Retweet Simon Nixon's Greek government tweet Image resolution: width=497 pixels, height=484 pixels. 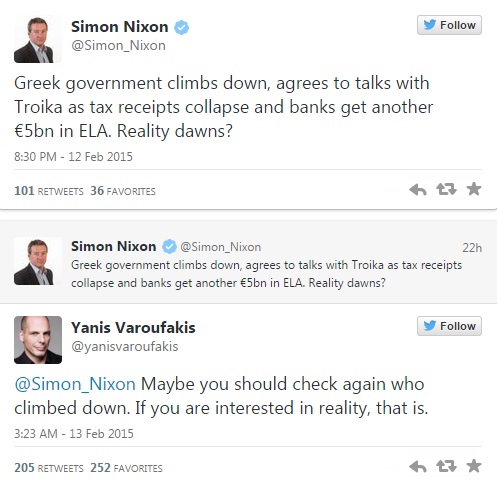coord(446,189)
